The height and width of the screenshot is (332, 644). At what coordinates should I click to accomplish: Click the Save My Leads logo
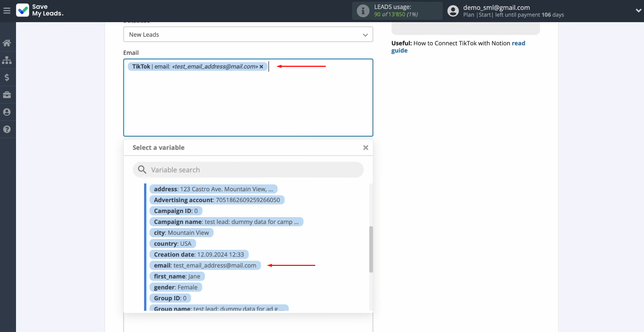(x=40, y=10)
